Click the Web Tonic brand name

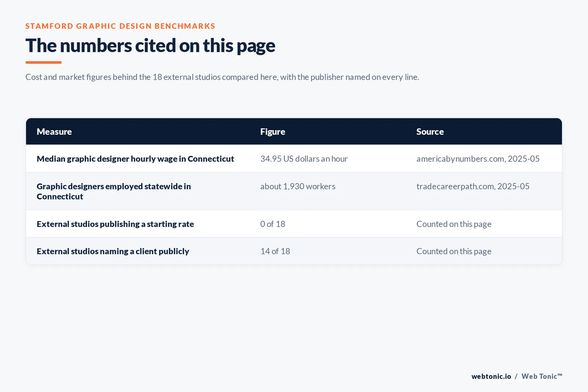tap(542, 376)
